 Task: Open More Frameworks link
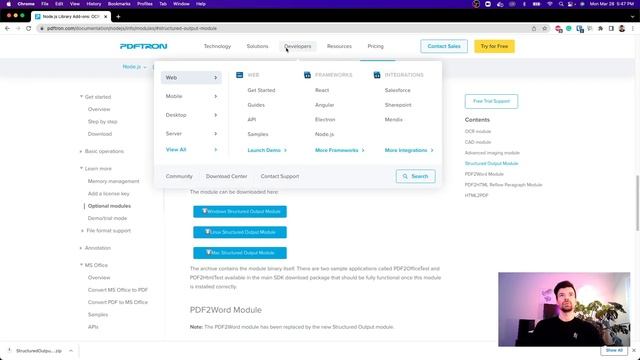tap(340, 150)
